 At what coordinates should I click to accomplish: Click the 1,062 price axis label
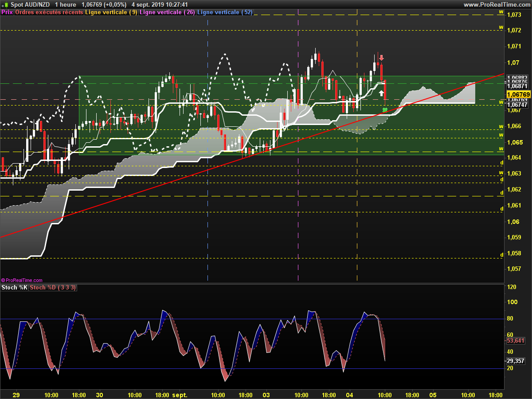pyautogui.click(x=514, y=189)
